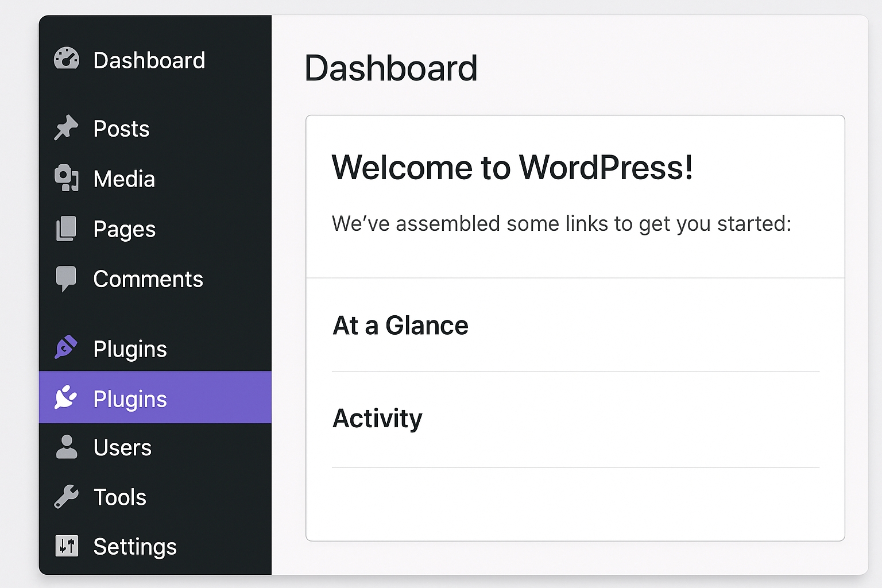Click the Media camera and music icon
Image resolution: width=882 pixels, height=588 pixels.
[67, 178]
